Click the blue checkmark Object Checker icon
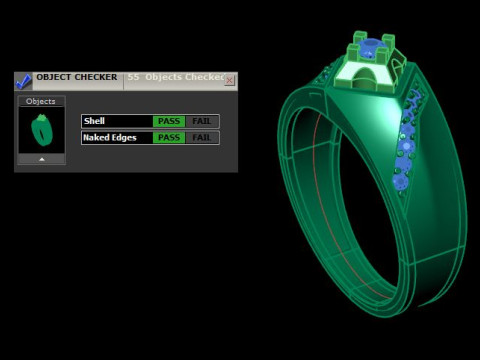This screenshot has width=480, height=360. point(24,81)
